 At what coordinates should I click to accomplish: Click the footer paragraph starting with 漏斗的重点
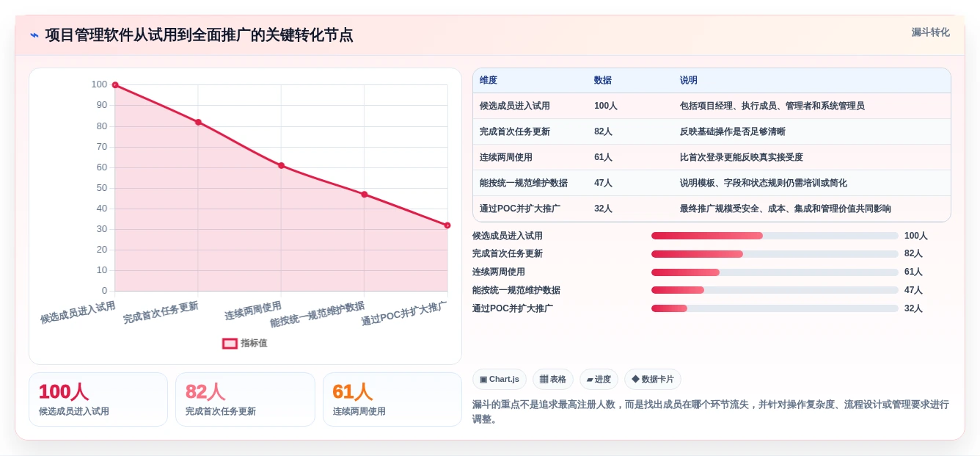[711, 412]
